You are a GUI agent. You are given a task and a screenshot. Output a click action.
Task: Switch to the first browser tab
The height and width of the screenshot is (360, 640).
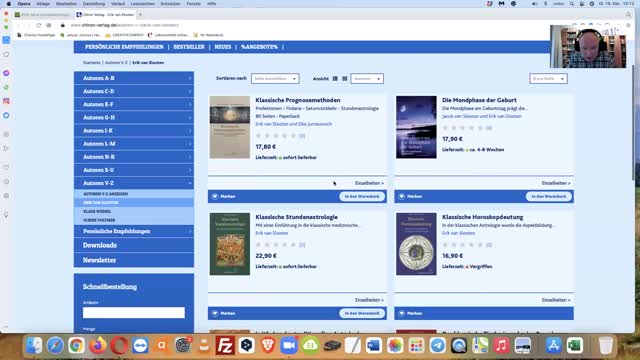pos(43,15)
